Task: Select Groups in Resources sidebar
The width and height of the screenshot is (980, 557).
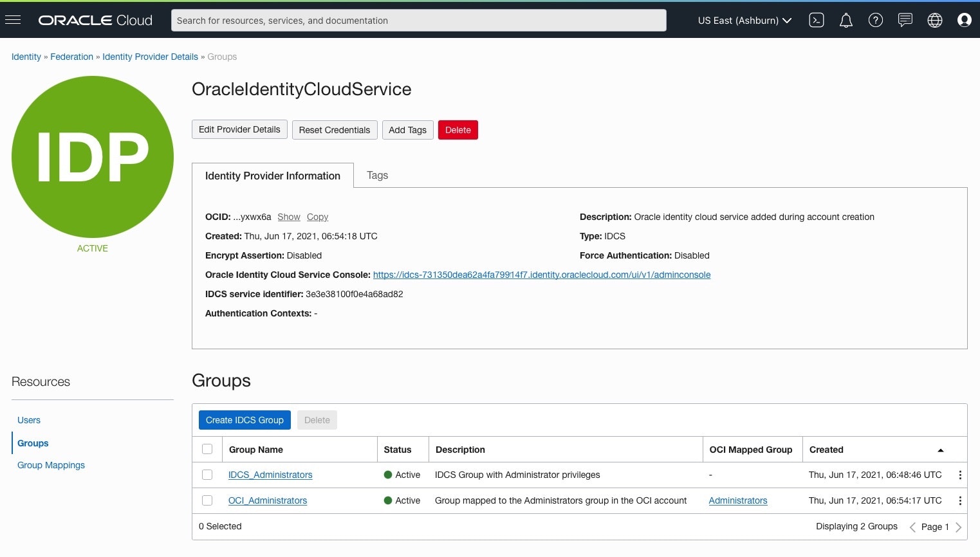Action: coord(33,443)
